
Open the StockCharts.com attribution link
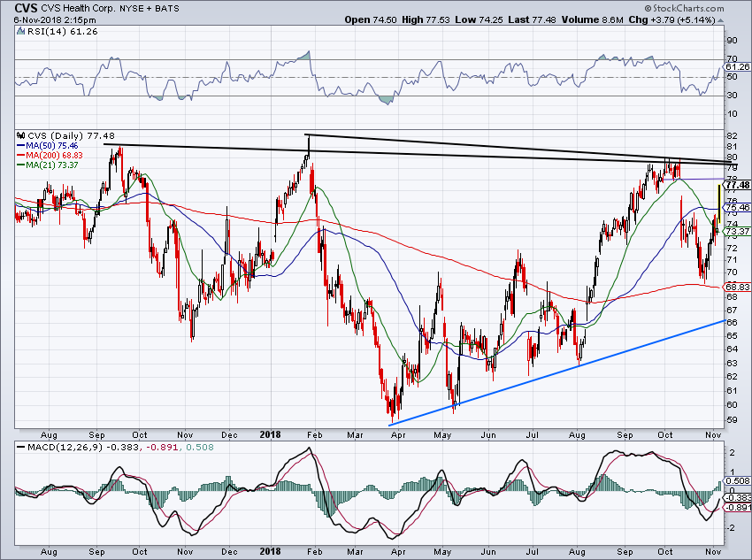pyautogui.click(x=683, y=8)
